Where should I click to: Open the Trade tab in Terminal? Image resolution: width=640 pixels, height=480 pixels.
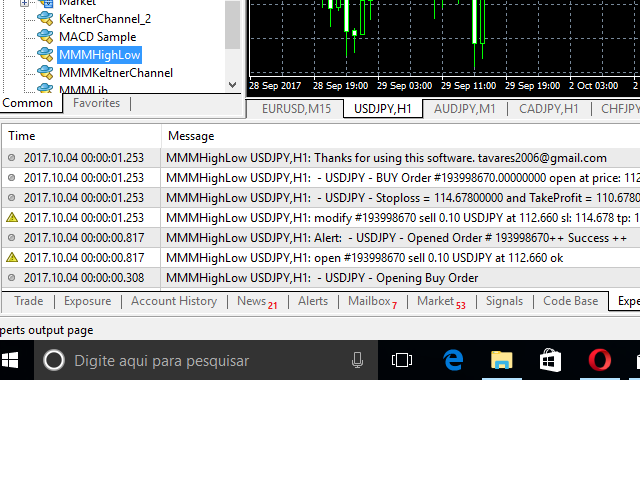[x=29, y=301]
